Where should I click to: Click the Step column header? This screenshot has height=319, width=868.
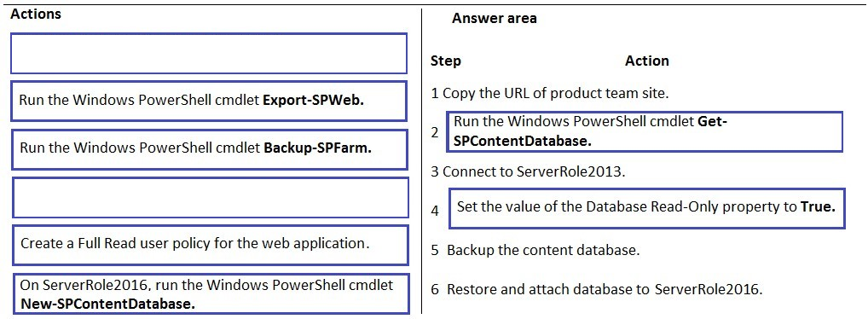(x=446, y=61)
